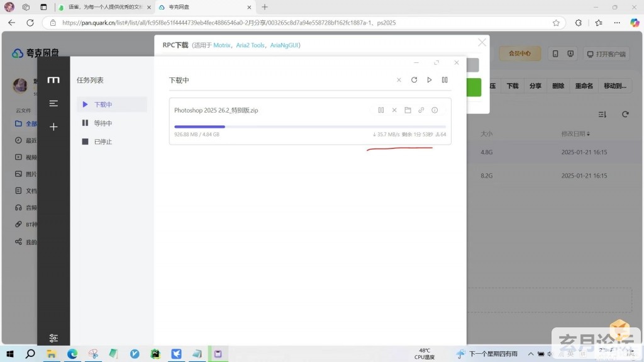644x362 pixels.
Task: Click progress bar of Photoshop zip download
Action: [x=310, y=127]
